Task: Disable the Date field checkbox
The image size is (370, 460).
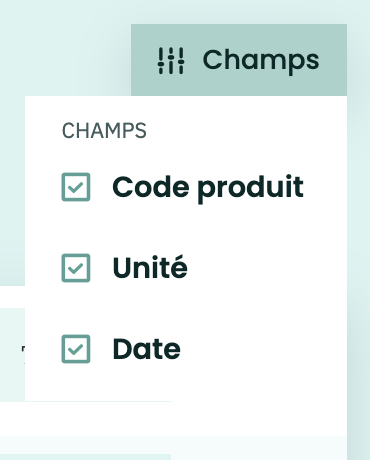Action: tap(76, 349)
